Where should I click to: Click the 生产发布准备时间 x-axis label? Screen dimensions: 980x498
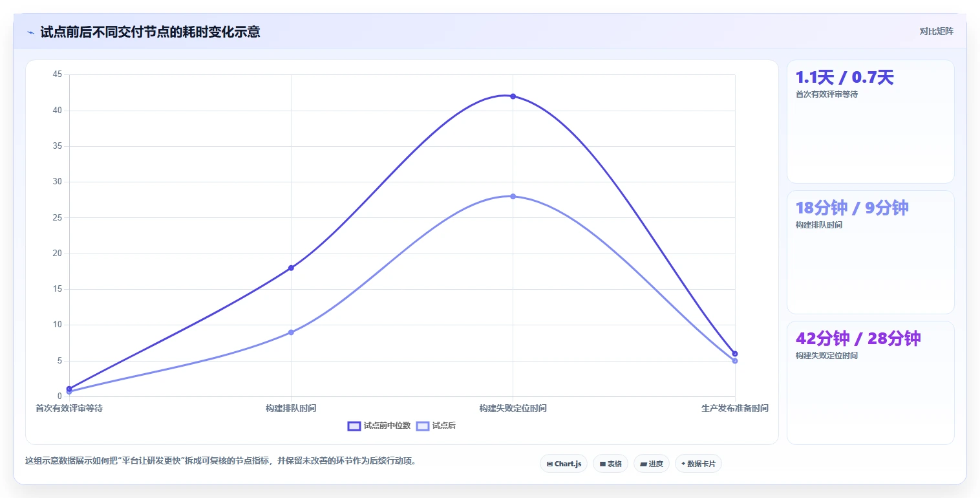(735, 409)
